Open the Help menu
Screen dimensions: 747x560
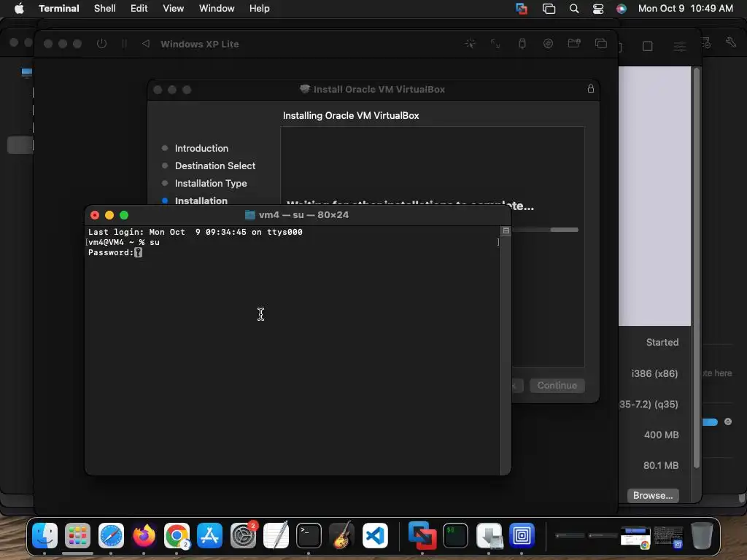[x=260, y=8]
